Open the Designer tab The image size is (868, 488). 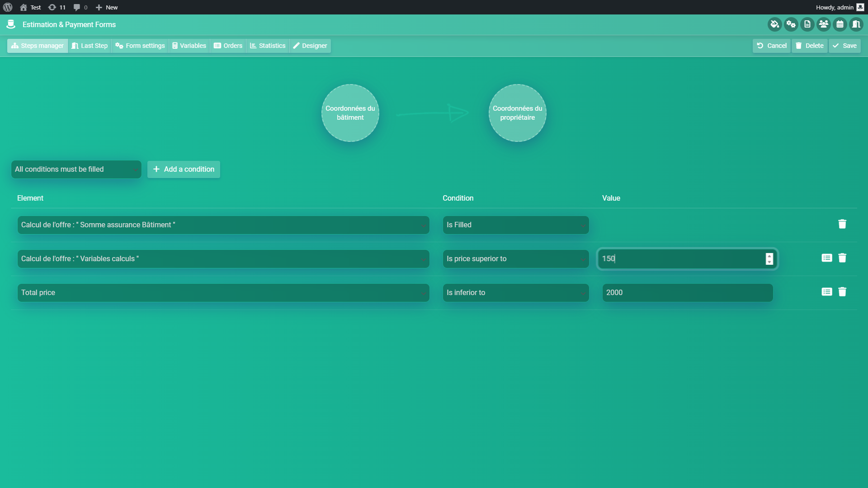[x=310, y=46]
